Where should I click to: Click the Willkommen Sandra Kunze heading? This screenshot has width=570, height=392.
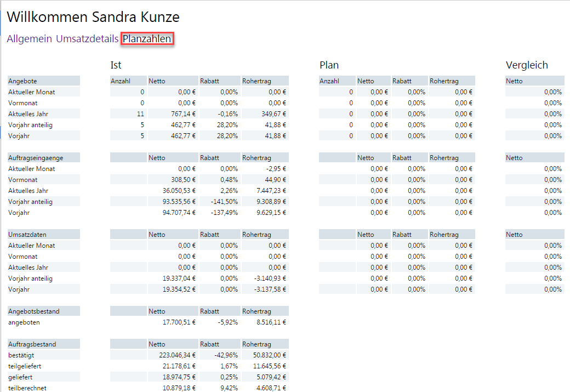(x=93, y=17)
